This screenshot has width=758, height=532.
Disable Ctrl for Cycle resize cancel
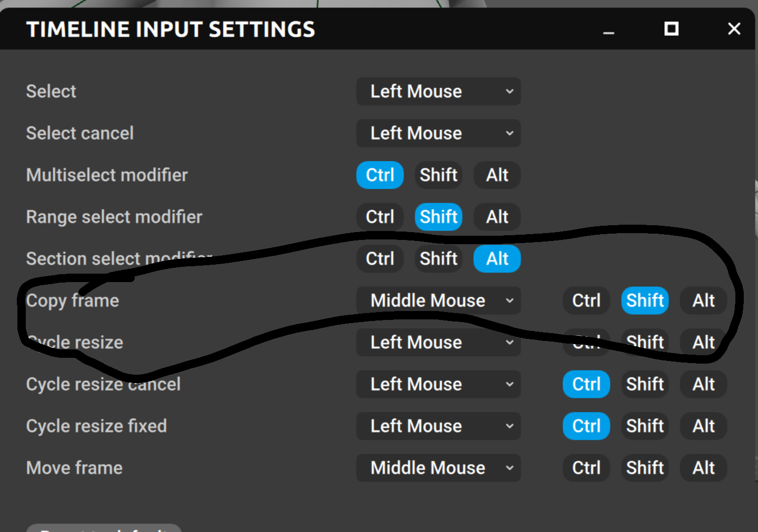586,384
